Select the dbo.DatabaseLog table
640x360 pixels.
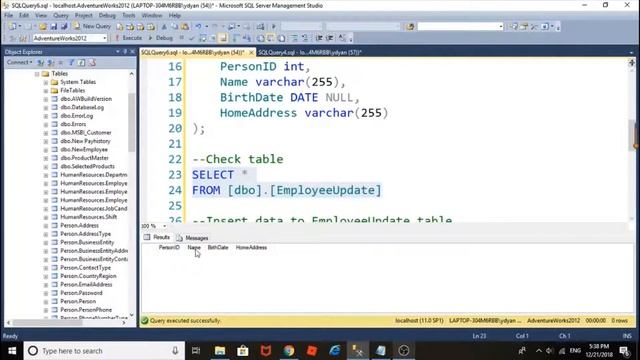click(x=82, y=107)
